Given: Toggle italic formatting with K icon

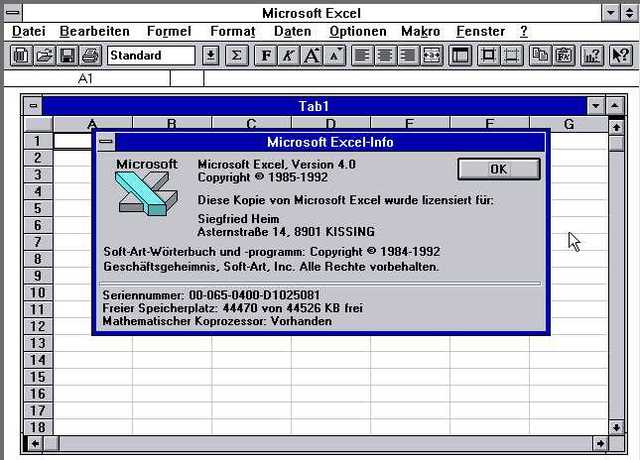Looking at the screenshot, I should [x=289, y=55].
